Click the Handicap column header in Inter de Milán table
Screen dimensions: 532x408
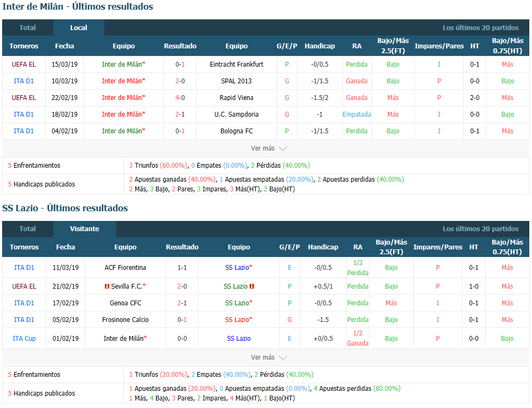[x=320, y=46]
